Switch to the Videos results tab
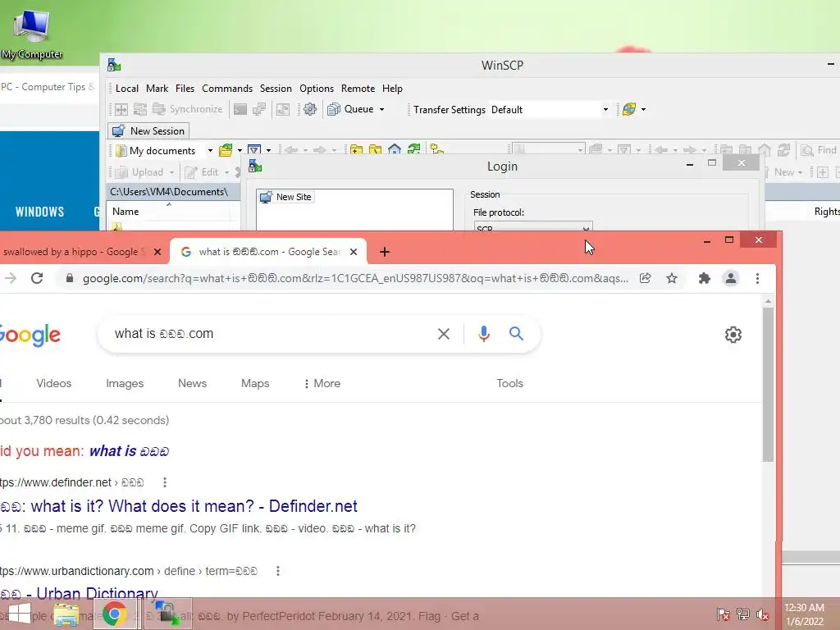 [x=53, y=384]
